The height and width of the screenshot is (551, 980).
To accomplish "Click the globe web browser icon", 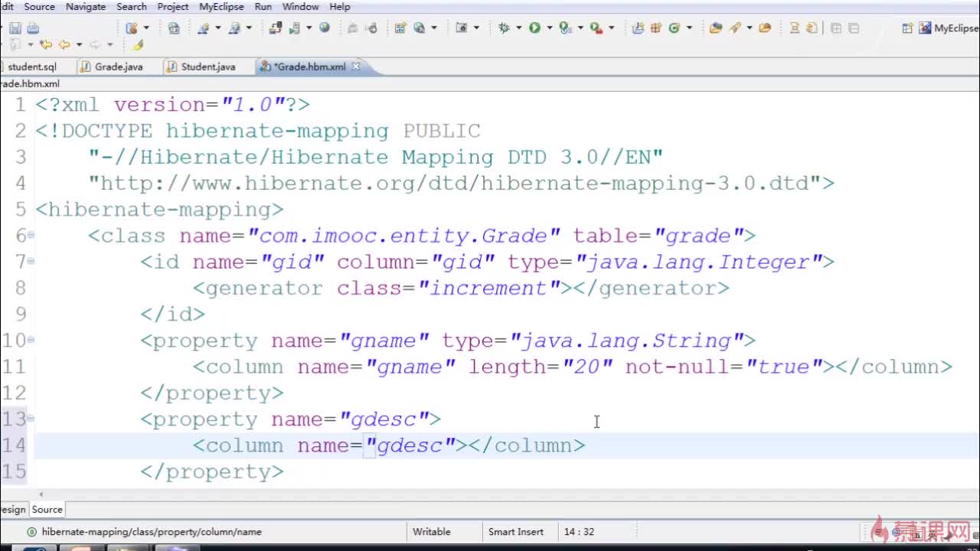I will coord(325,28).
